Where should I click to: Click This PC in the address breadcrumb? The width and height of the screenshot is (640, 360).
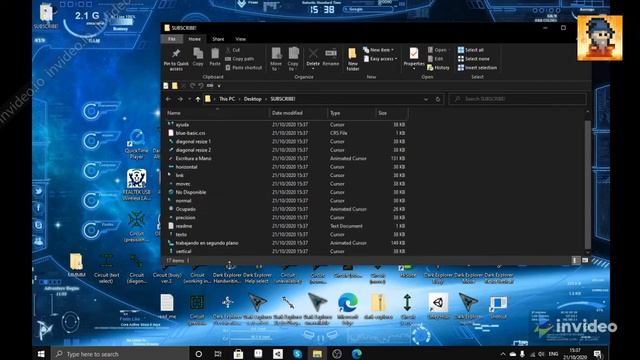tap(227, 99)
